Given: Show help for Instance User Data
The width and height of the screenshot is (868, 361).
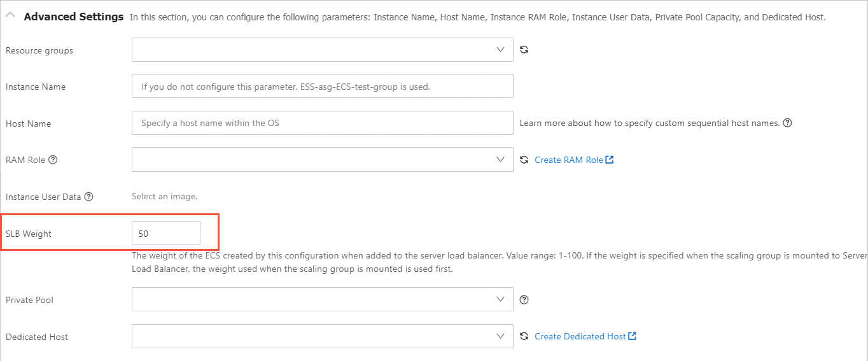Looking at the screenshot, I should click(89, 197).
